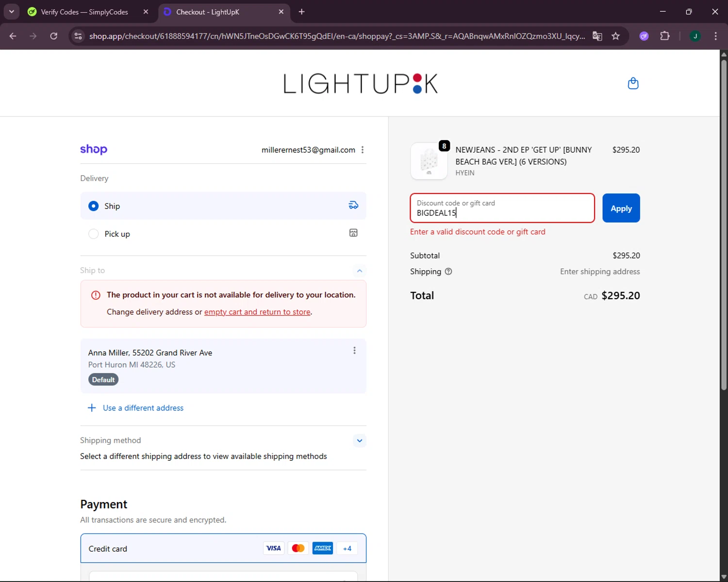Click the browser URL address bar
Screen dimensions: 728x582
pos(337,36)
